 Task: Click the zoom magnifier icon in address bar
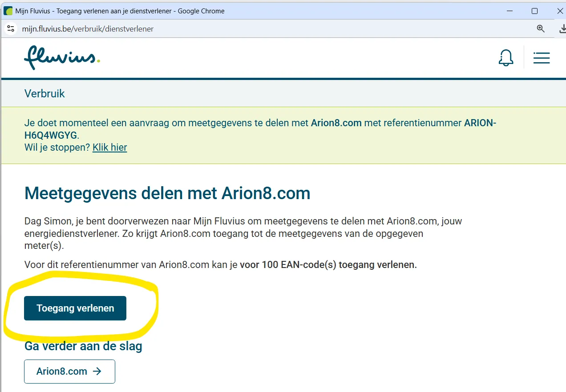tap(541, 28)
